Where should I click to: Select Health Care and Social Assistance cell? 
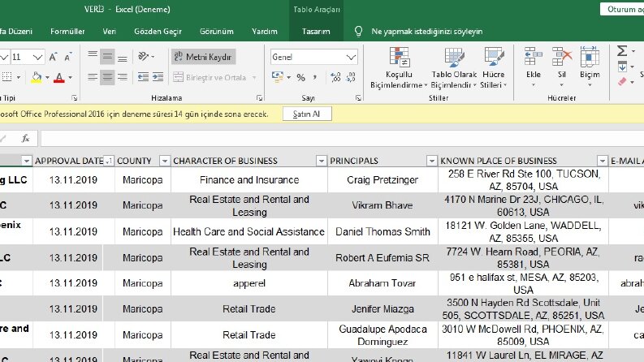click(249, 231)
